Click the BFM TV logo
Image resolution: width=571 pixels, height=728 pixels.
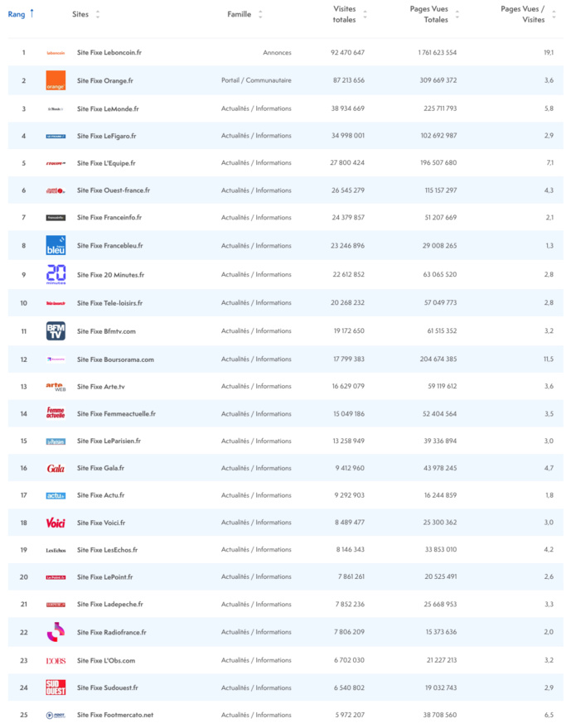56,331
